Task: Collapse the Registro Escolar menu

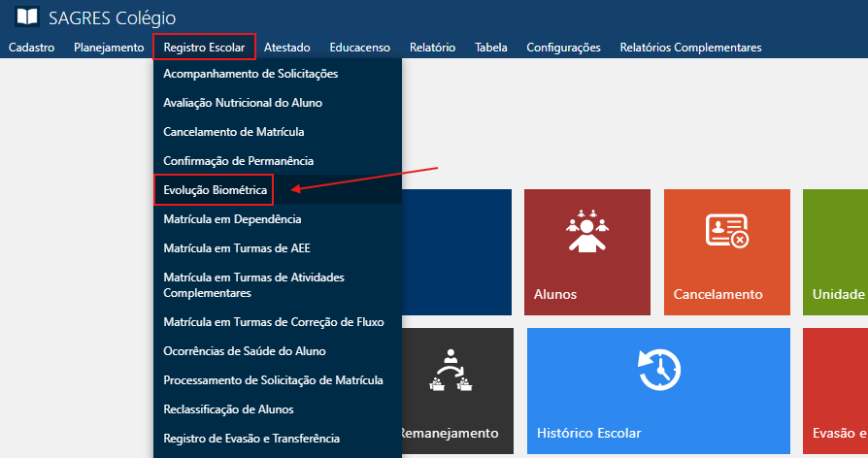Action: (x=204, y=48)
